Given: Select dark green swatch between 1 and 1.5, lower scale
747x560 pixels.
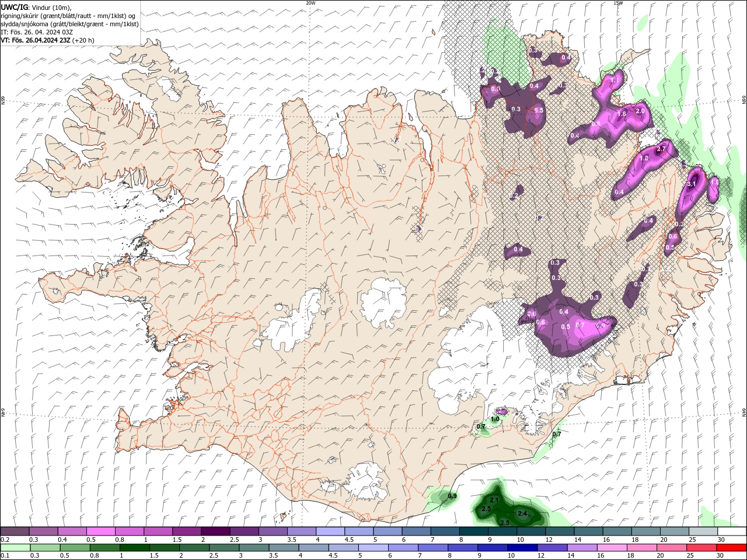Looking at the screenshot, I should click(135, 548).
